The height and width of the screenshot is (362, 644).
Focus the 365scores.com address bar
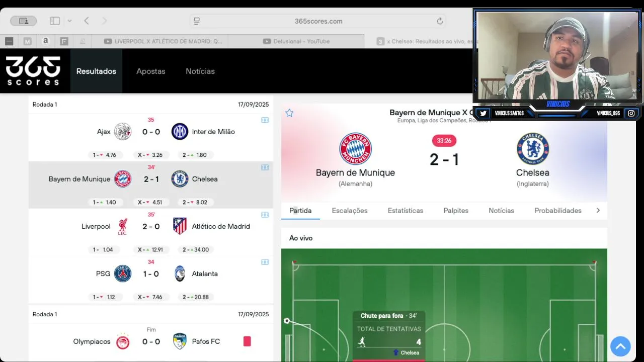(x=318, y=21)
